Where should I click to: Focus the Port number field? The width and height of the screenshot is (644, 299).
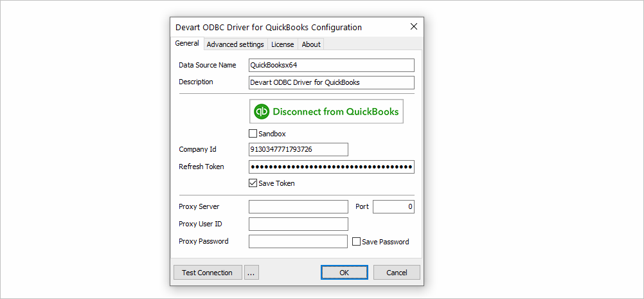[x=393, y=206]
